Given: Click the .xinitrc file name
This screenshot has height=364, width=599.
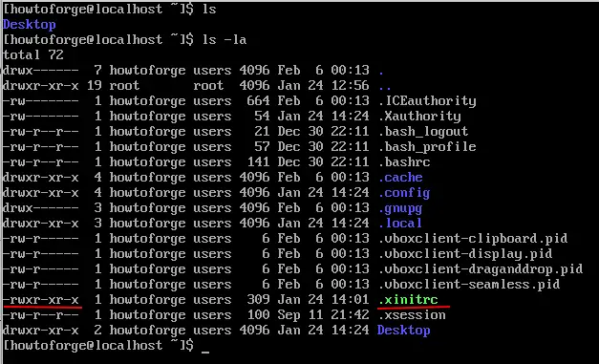Looking at the screenshot, I should (408, 299).
